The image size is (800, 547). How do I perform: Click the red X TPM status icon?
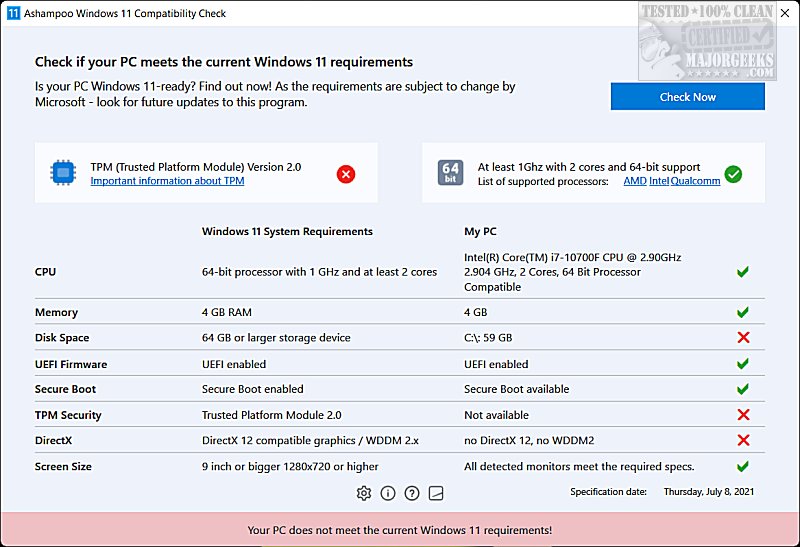[x=346, y=174]
